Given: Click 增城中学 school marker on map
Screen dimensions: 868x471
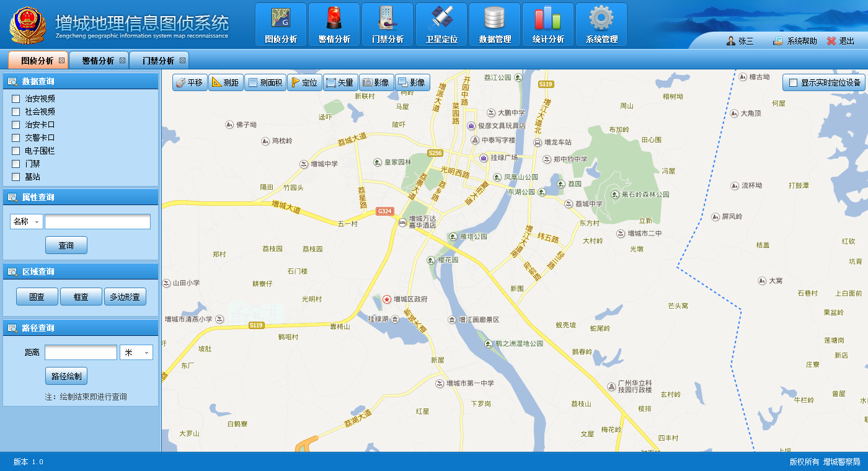Looking at the screenshot, I should 304,164.
